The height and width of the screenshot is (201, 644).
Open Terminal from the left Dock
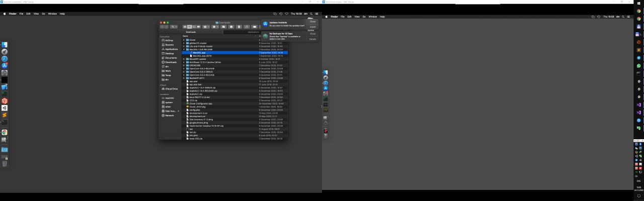pos(4,122)
